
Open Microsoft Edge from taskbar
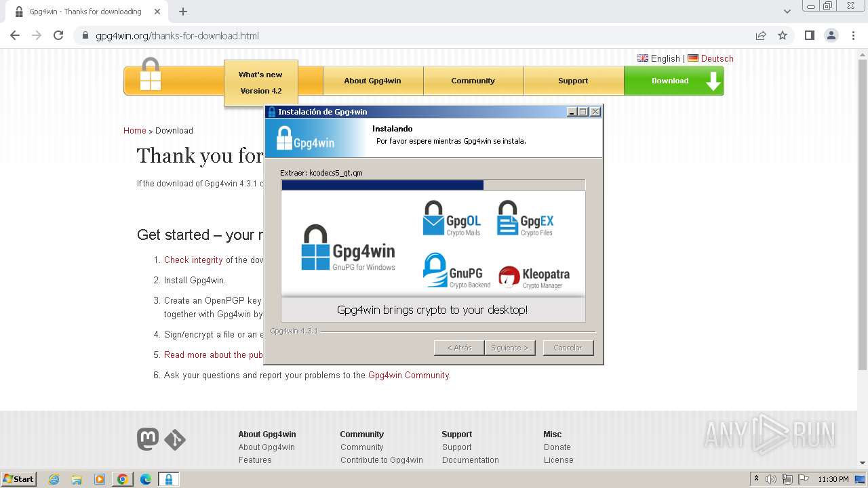click(145, 479)
